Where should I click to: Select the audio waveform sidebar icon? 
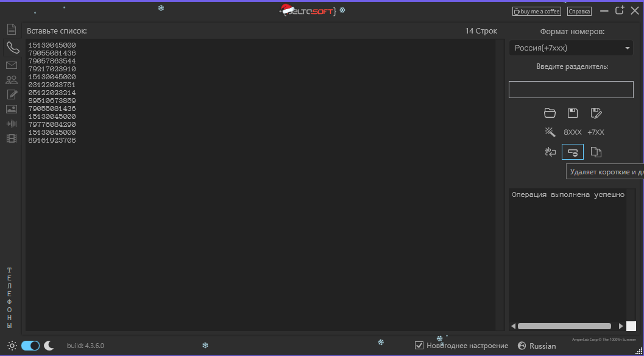pyautogui.click(x=12, y=123)
